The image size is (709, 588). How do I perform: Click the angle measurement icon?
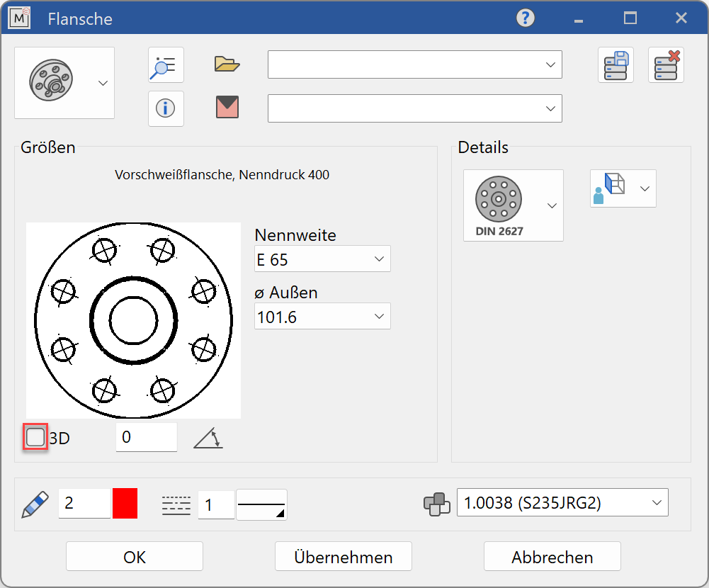[x=208, y=439]
